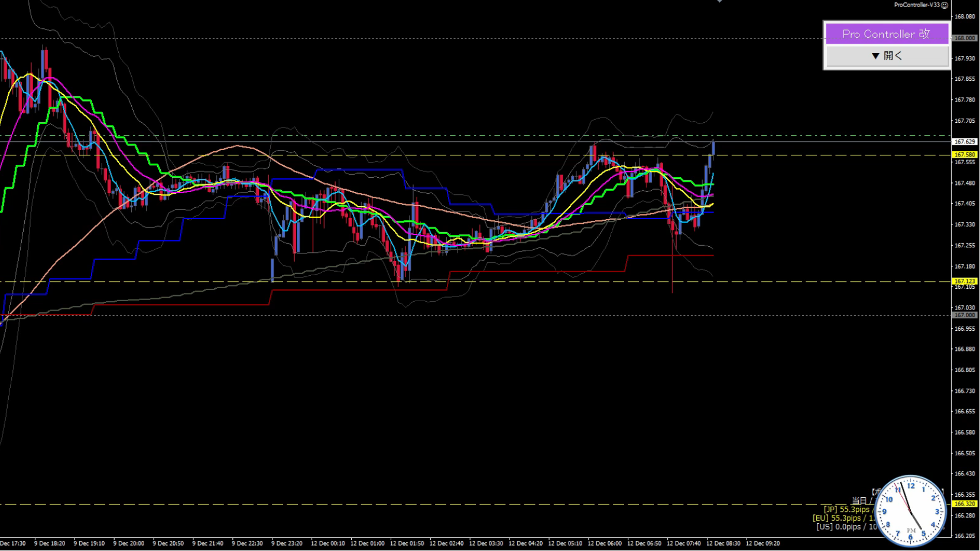The height and width of the screenshot is (551, 980).
Task: Click the 12 Dec 06:50 time label
Action: tap(645, 543)
